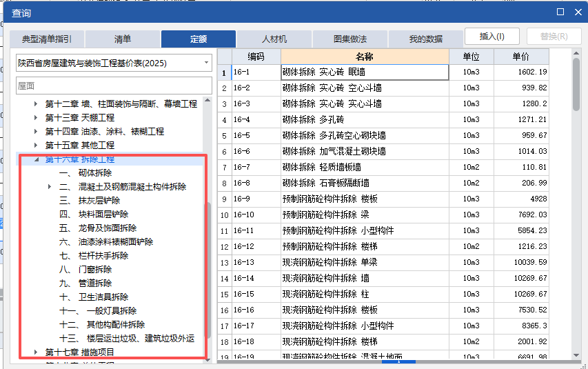Maximize the 查询 dialog window
Image resolution: width=588 pixels, height=369 pixels.
(x=560, y=12)
